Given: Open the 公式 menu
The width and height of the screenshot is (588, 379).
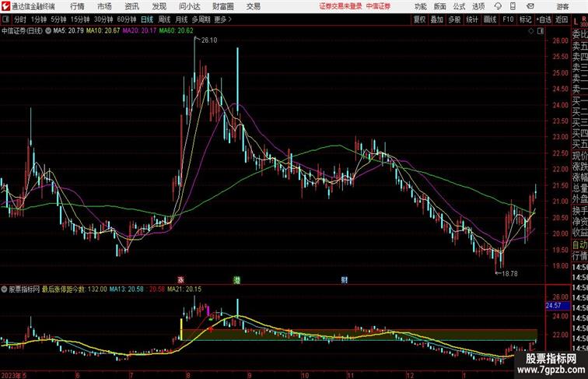Looking at the screenshot, I should 459,6.
